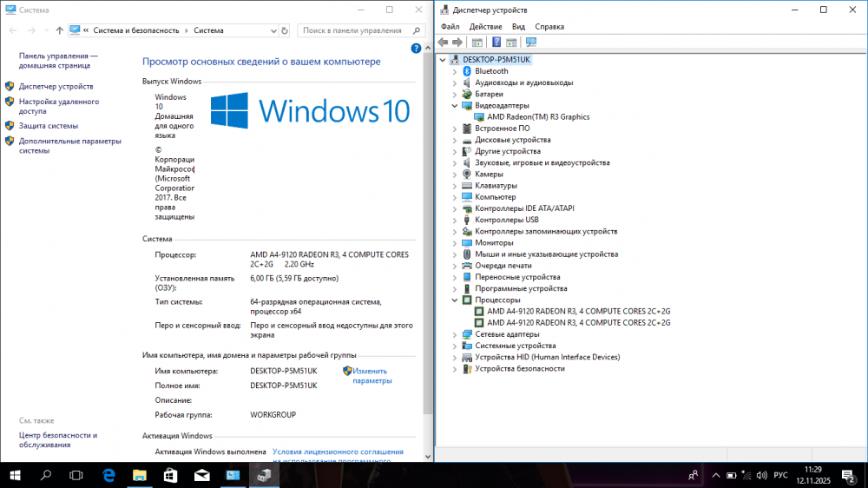This screenshot has width=868, height=488.
Task: Open the Action Center notifications
Action: 848,475
